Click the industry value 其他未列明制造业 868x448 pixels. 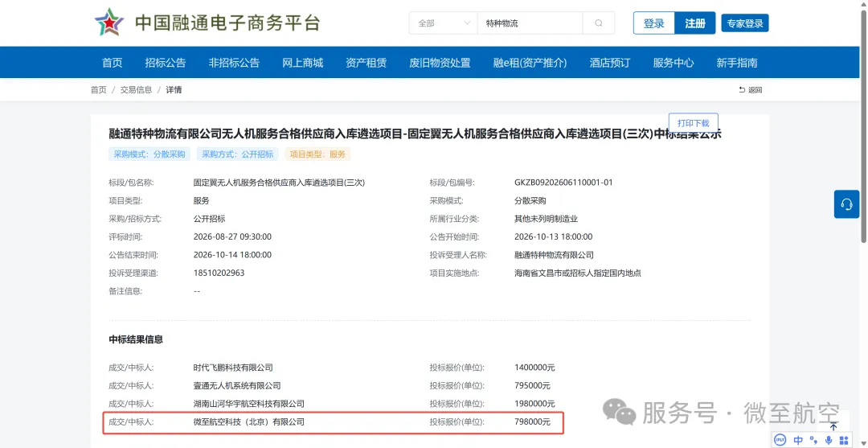547,219
